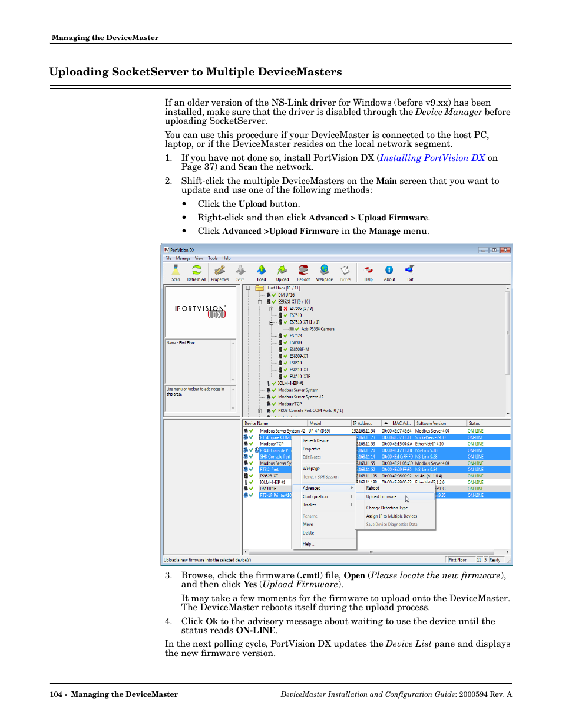Open the Tracker submenu
Screen dimensions: 562x728
[324, 505]
